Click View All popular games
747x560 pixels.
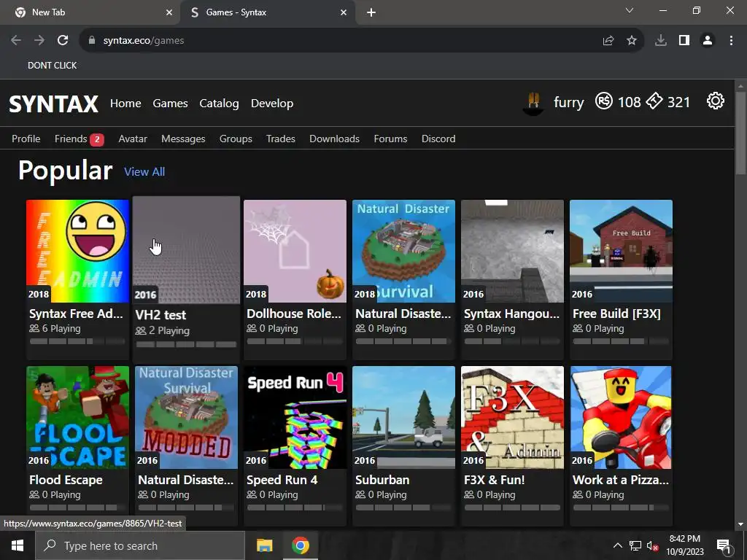tap(144, 172)
